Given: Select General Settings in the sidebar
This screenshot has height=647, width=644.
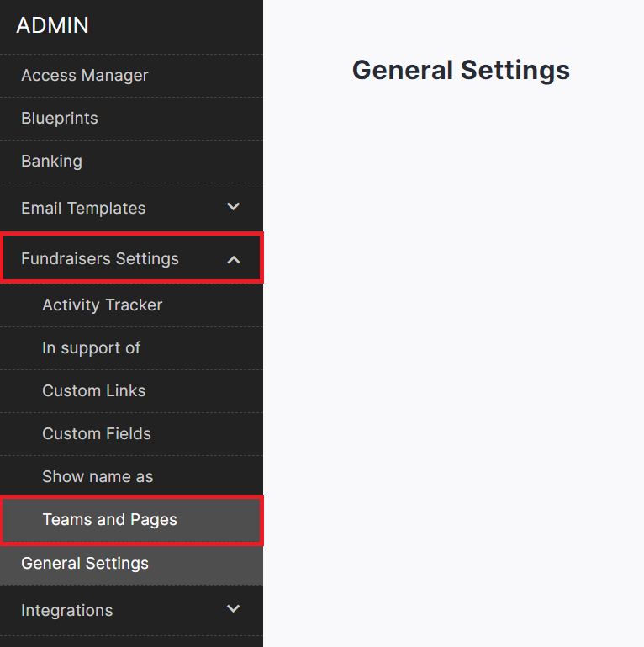Looking at the screenshot, I should coord(85,564).
